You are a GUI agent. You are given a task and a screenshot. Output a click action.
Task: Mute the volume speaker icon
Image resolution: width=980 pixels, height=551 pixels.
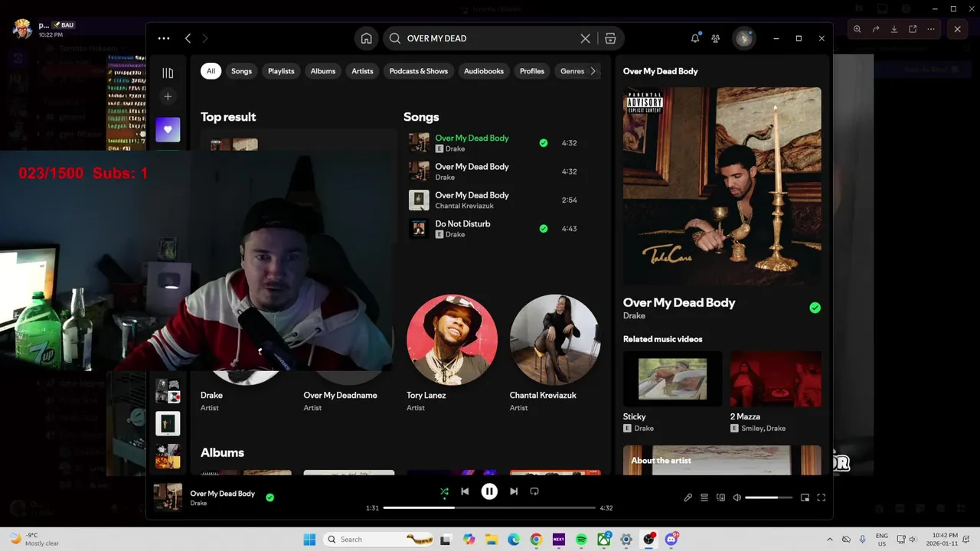point(737,497)
